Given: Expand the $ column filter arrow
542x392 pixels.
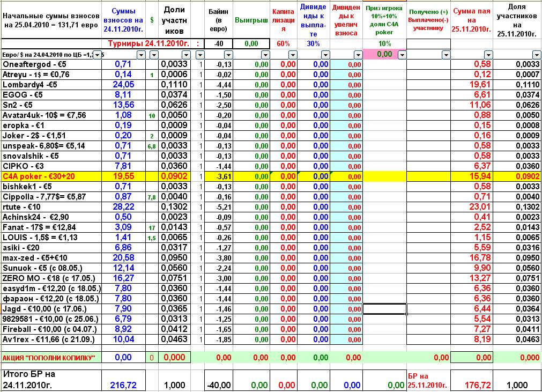Looking at the screenshot, I should click(x=154, y=55).
